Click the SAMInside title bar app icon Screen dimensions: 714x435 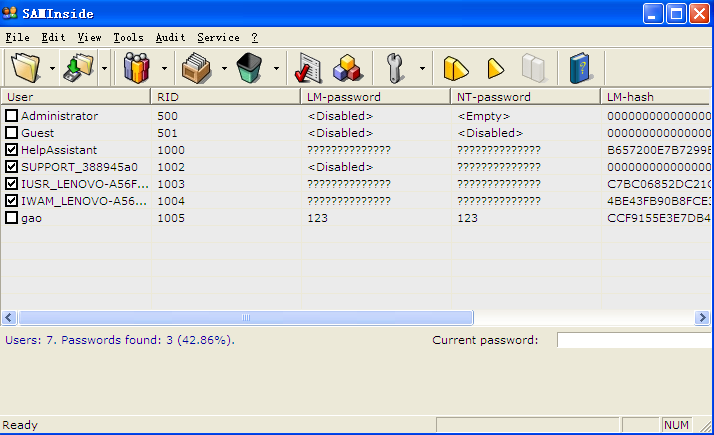click(10, 13)
